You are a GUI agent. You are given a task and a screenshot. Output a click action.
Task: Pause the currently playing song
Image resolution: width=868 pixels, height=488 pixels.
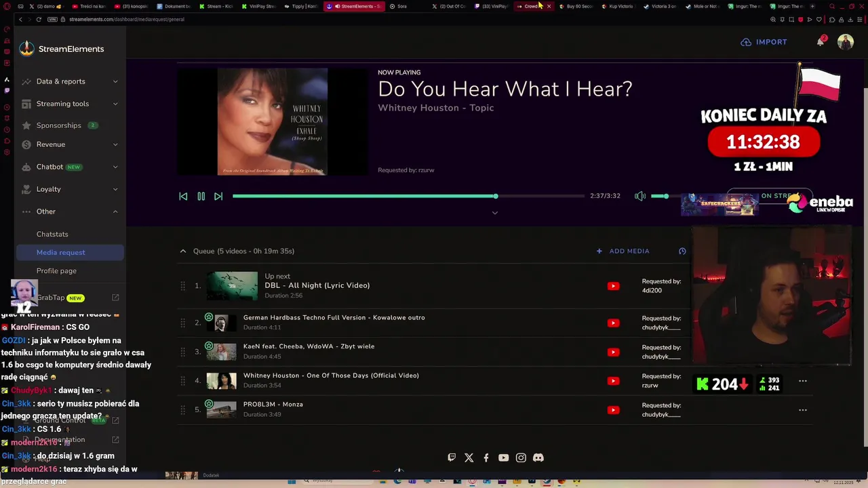pyautogui.click(x=201, y=196)
